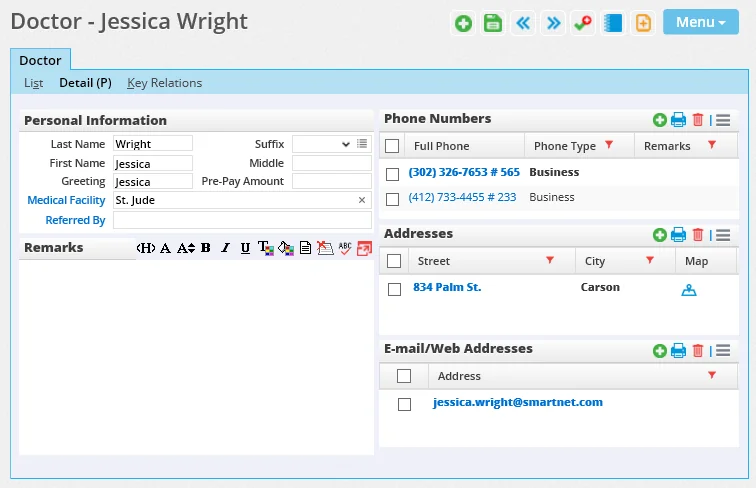Toggle the select-all checkbox in Phone Numbers header
The height and width of the screenshot is (488, 756).
click(392, 146)
